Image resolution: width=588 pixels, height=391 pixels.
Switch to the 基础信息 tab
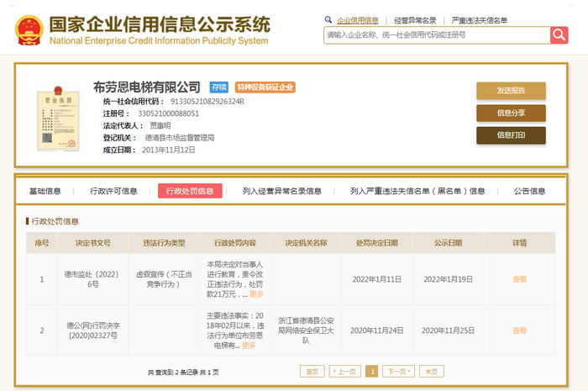(x=45, y=191)
